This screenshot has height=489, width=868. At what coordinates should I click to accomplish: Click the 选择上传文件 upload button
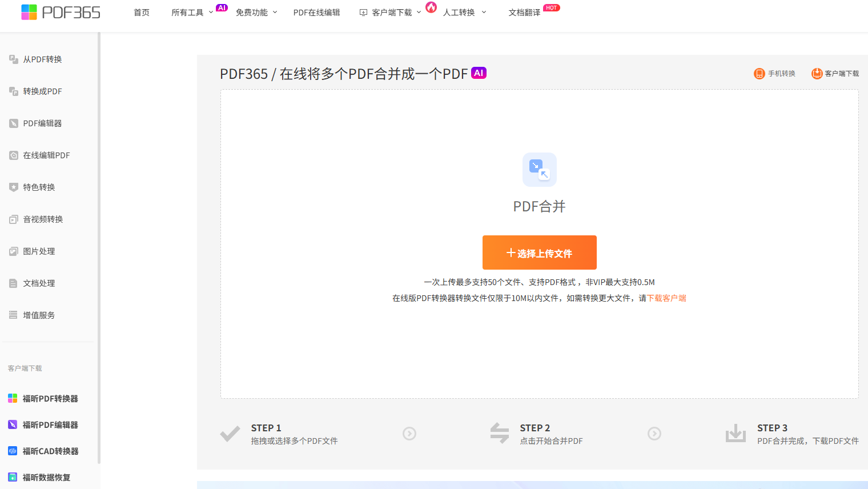pyautogui.click(x=539, y=252)
